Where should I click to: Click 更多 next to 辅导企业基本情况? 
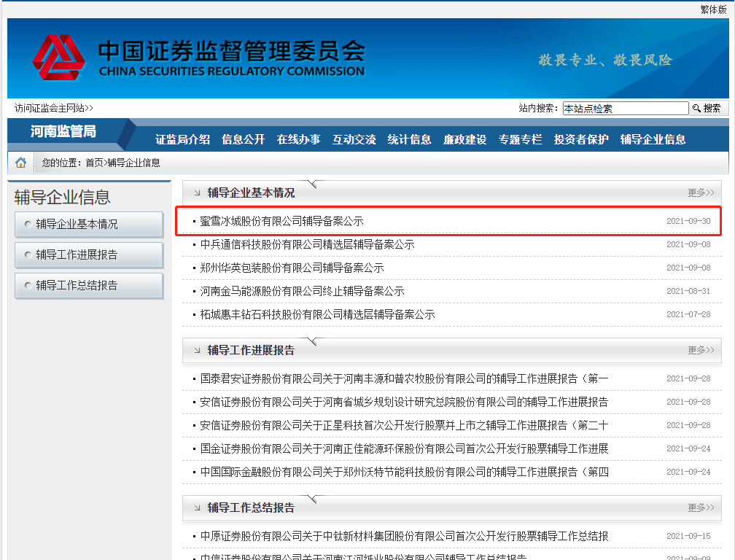pos(701,192)
